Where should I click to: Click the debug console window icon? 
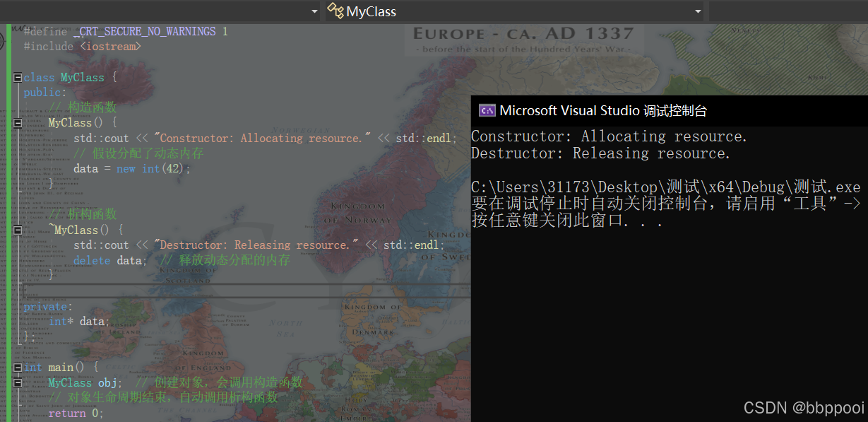pos(487,110)
